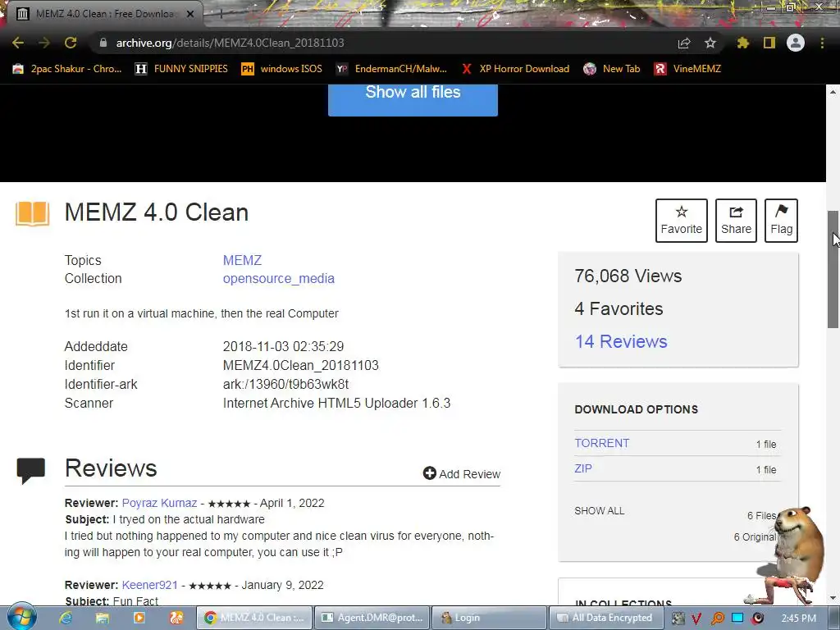Screen dimensions: 840x630
Task: Click the blue monitor tray icon
Action: [737, 619]
